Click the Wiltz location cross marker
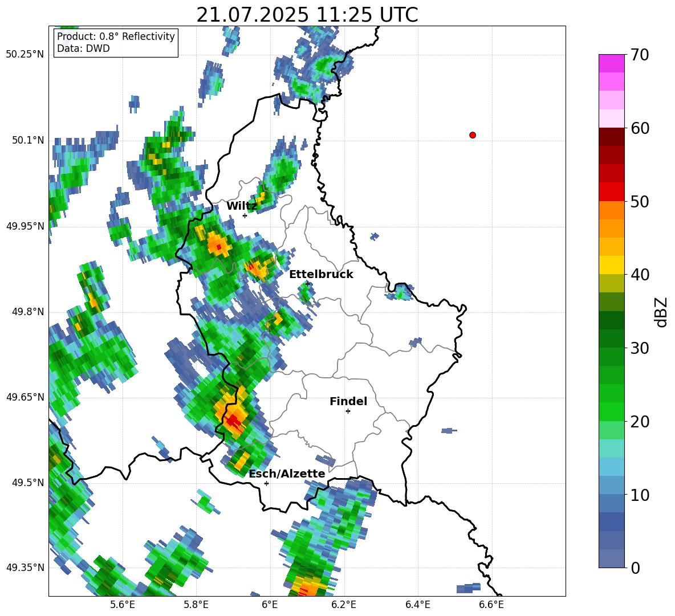 tap(245, 215)
